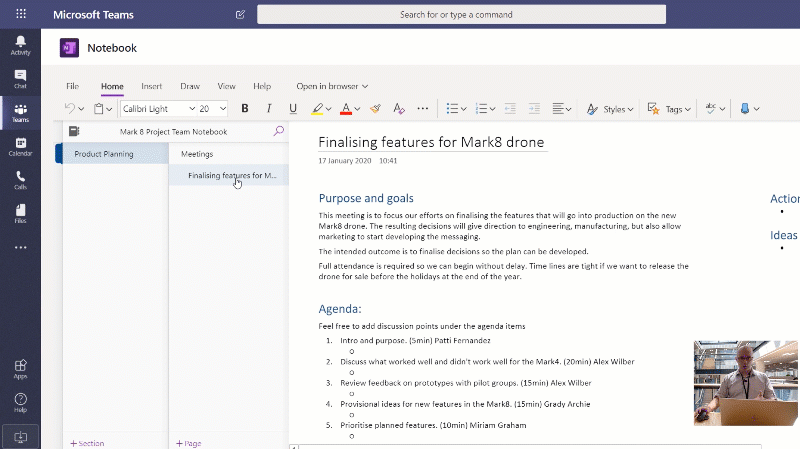Decrease indent of the paragraph
This screenshot has height=449, width=800.
tap(510, 108)
